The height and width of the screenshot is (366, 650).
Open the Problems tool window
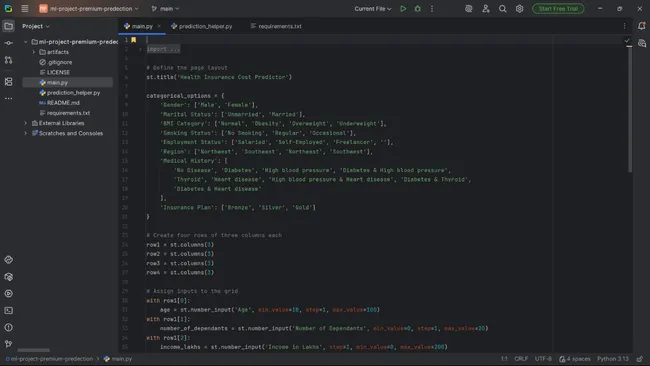coord(8,327)
